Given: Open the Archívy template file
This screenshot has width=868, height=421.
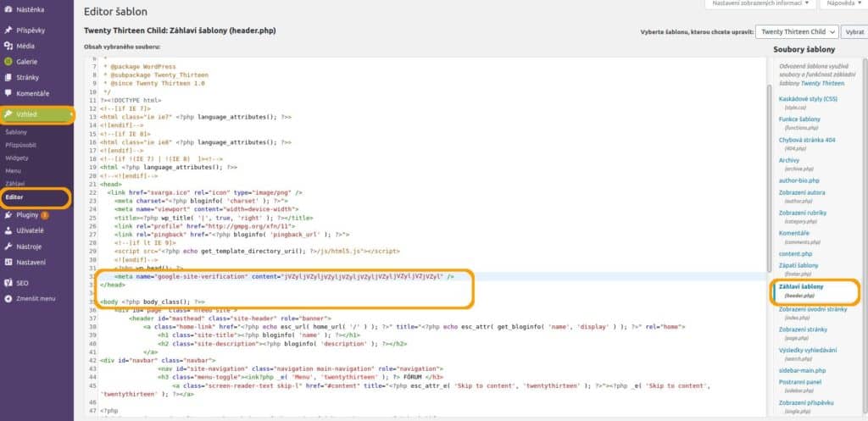Looking at the screenshot, I should pos(789,160).
